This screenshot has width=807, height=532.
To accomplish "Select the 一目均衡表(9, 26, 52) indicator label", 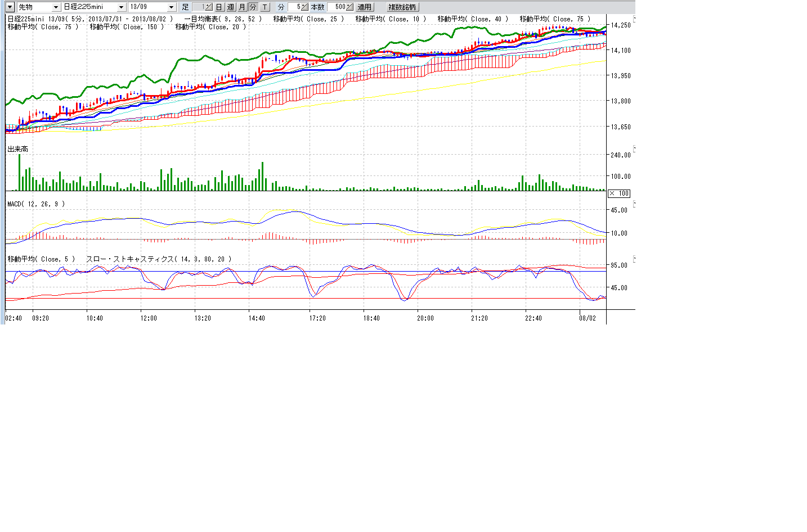I will [223, 19].
